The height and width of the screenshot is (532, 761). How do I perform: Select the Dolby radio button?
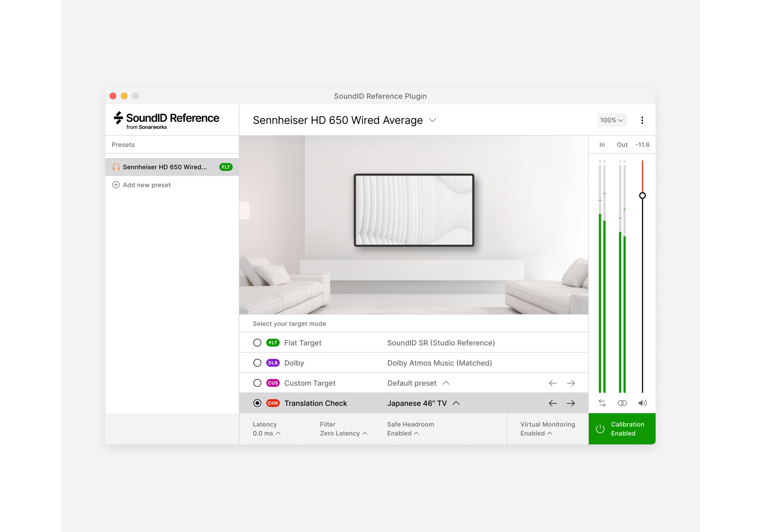click(x=257, y=363)
